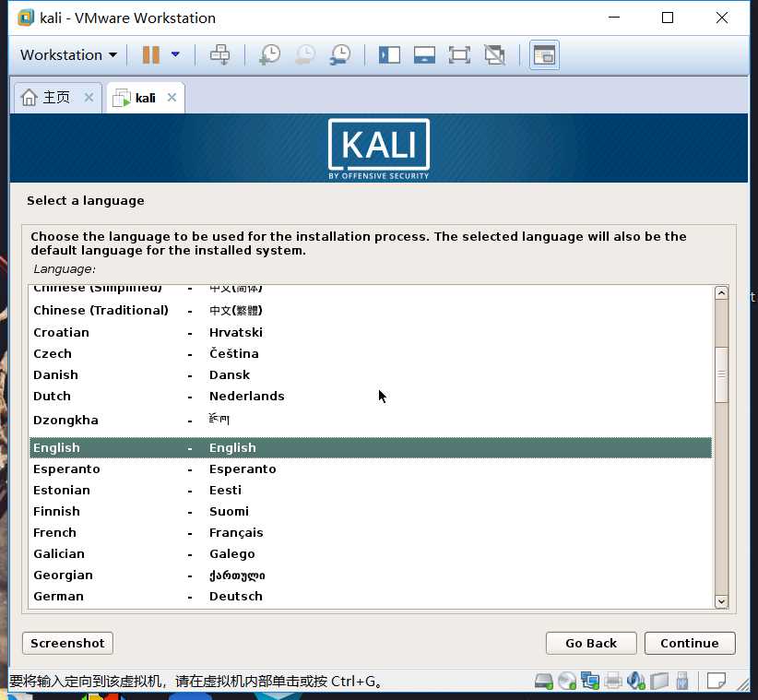Select Croatian from the language list
758x700 pixels.
[x=371, y=333]
